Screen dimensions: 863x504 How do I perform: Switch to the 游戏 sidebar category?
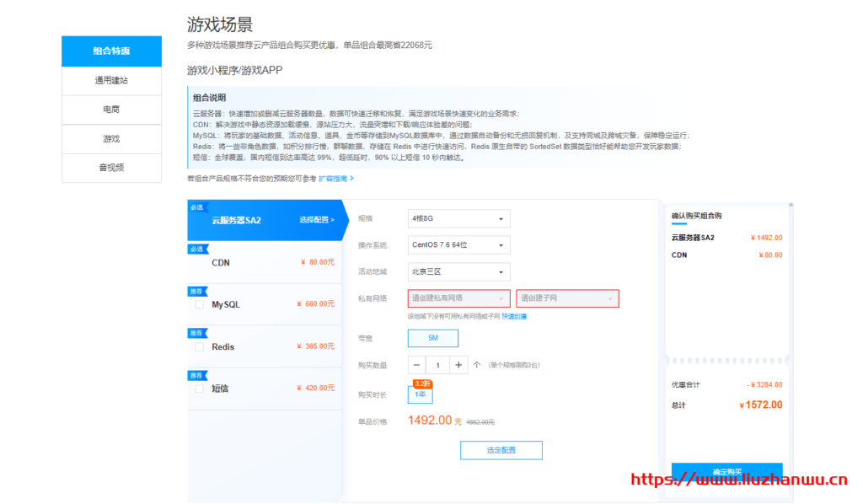(x=110, y=138)
